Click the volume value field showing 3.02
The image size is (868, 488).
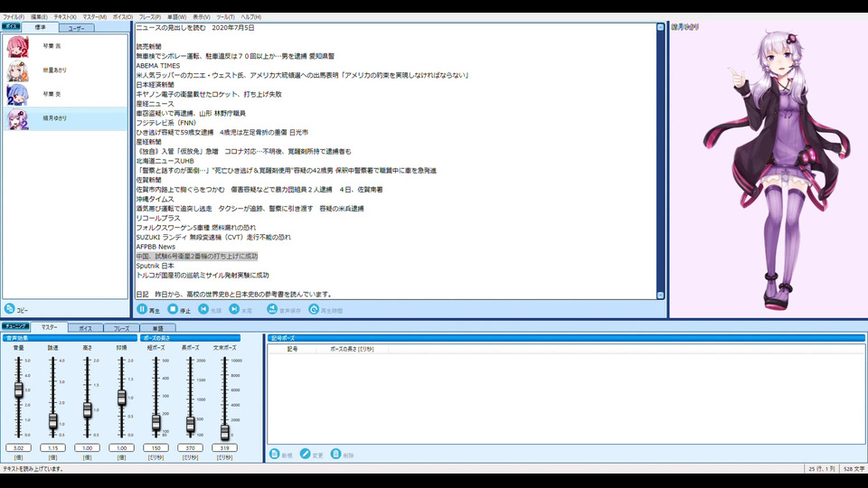point(18,447)
